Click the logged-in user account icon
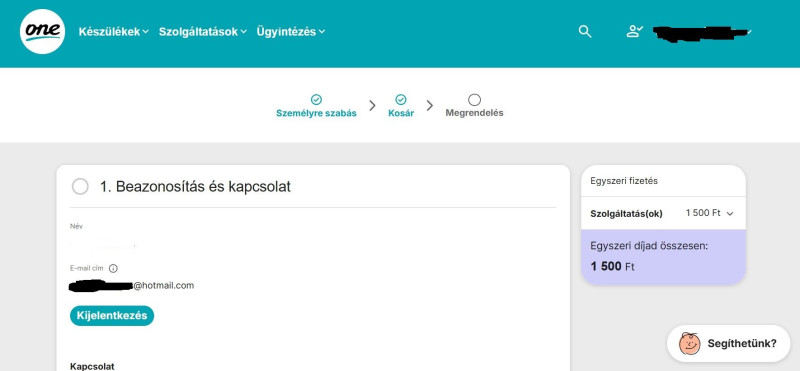The image size is (800, 371). tap(634, 32)
